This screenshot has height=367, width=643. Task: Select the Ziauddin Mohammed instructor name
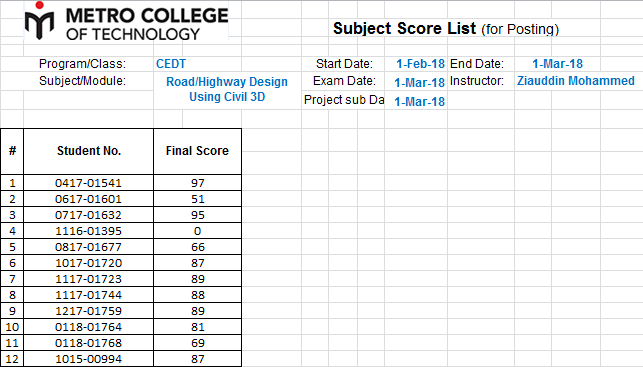[576, 81]
